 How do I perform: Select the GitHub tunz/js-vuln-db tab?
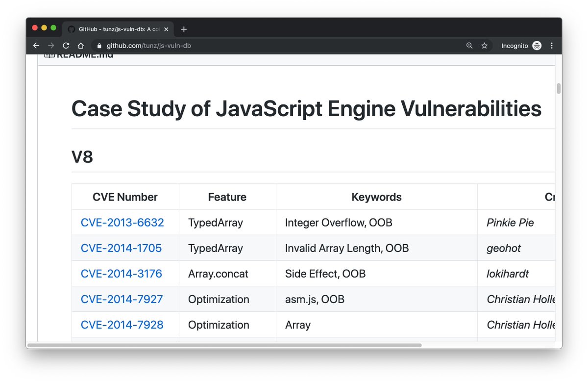click(x=118, y=29)
